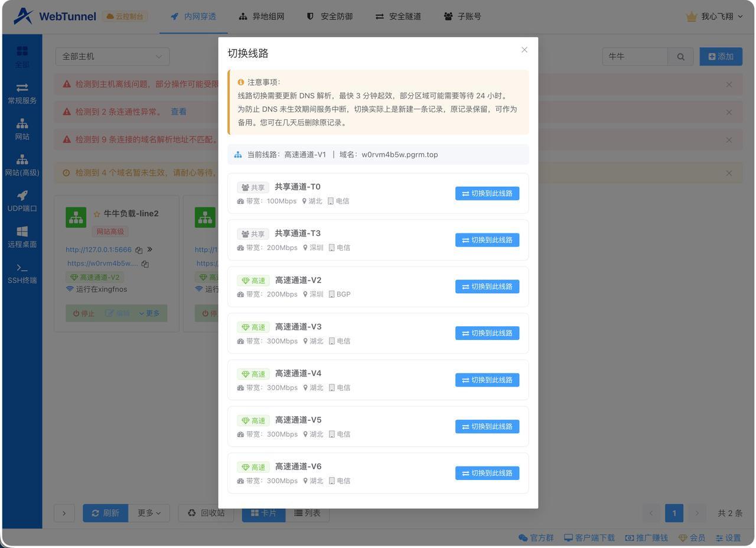Switch to the 子账号 tab
Viewport: 756px width, 548px height.
pos(462,17)
